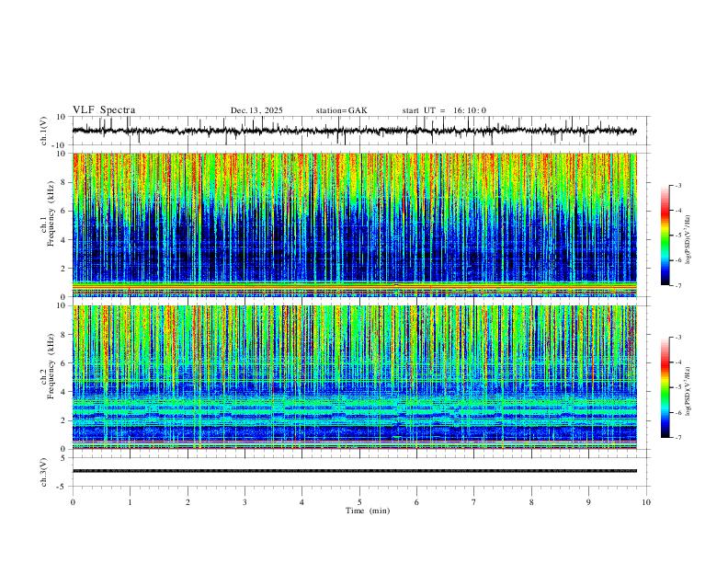This screenshot has width=728, height=563.
Task: Click the "-5" tick on ch.1 colorbar
Action: [x=677, y=236]
